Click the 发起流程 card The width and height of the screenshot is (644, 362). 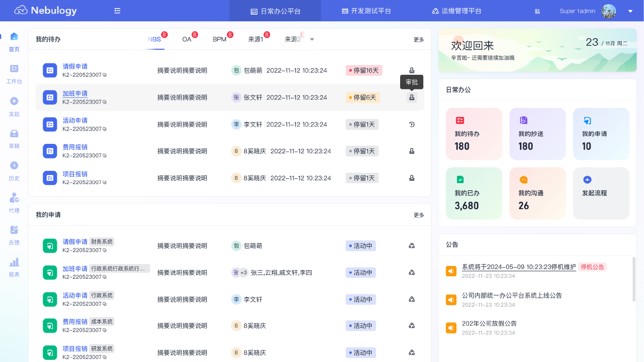coord(601,193)
